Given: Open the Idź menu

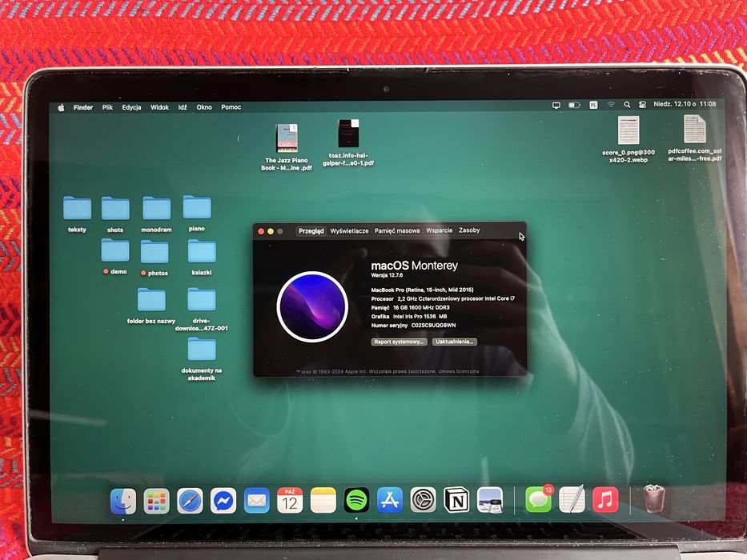Looking at the screenshot, I should (x=183, y=108).
